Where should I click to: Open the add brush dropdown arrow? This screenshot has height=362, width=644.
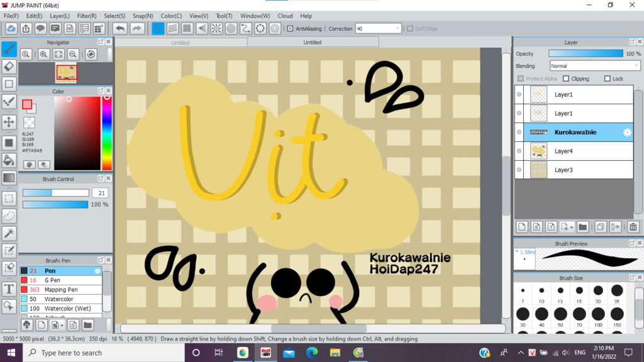[x=62, y=326]
